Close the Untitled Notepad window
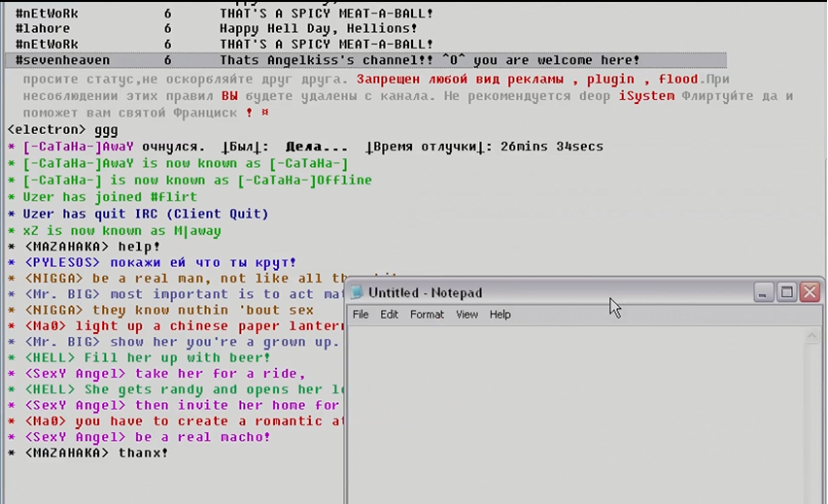Viewport: 828px width, 504px height. point(811,292)
